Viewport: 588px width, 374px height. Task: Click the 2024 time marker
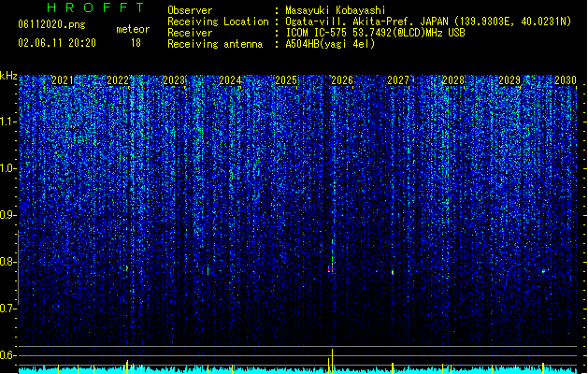pyautogui.click(x=230, y=80)
